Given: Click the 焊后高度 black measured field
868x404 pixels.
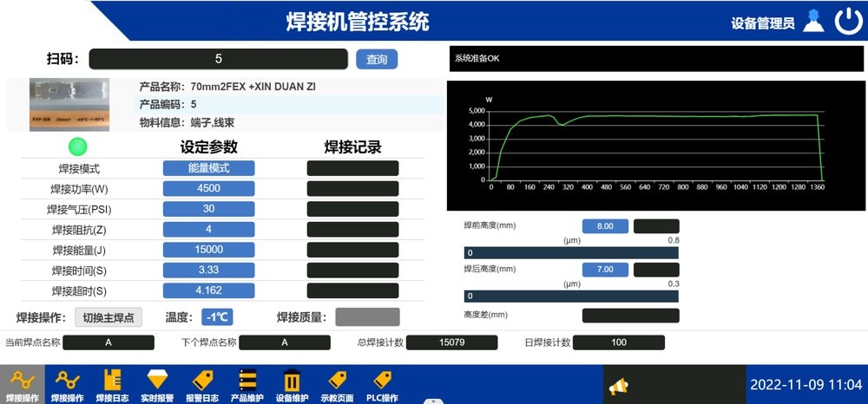Looking at the screenshot, I should click(x=656, y=270).
